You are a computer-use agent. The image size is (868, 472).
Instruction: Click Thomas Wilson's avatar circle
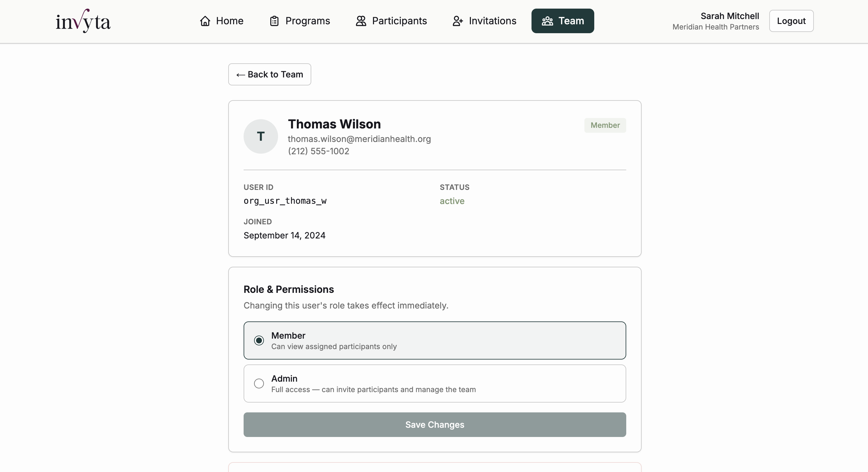[261, 136]
